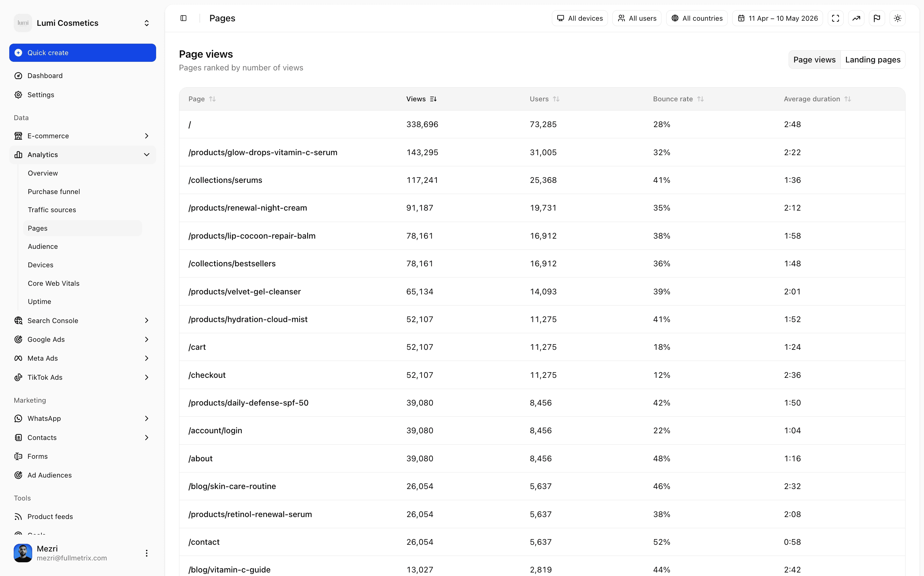Image resolution: width=924 pixels, height=576 pixels.
Task: Open All devices filter
Action: pos(580,18)
